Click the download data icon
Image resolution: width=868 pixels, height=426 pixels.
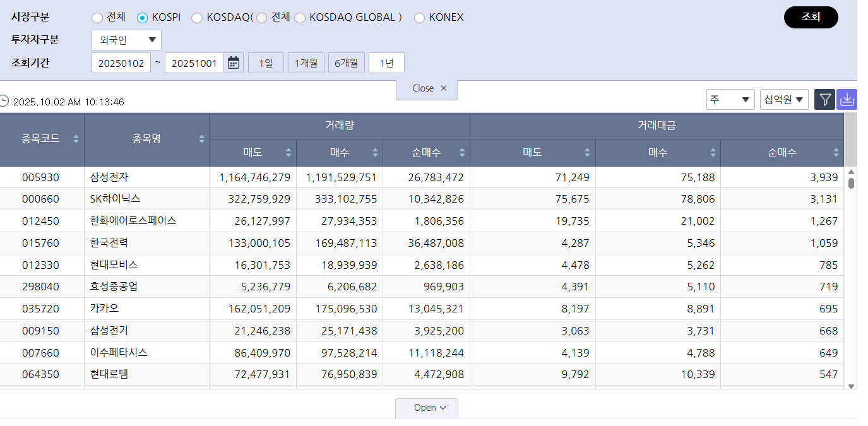pos(847,100)
